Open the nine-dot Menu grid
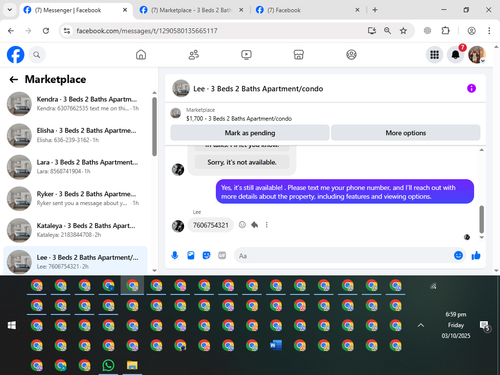 tap(434, 55)
